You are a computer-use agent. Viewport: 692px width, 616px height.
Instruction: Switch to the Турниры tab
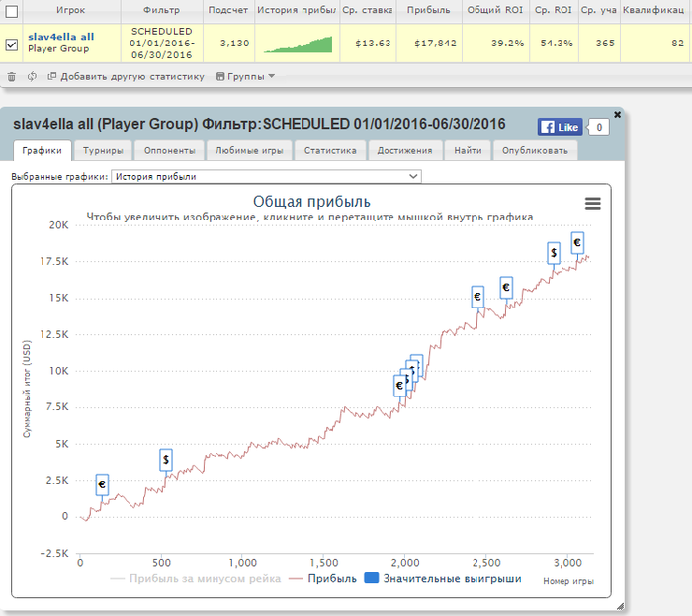coord(103,151)
